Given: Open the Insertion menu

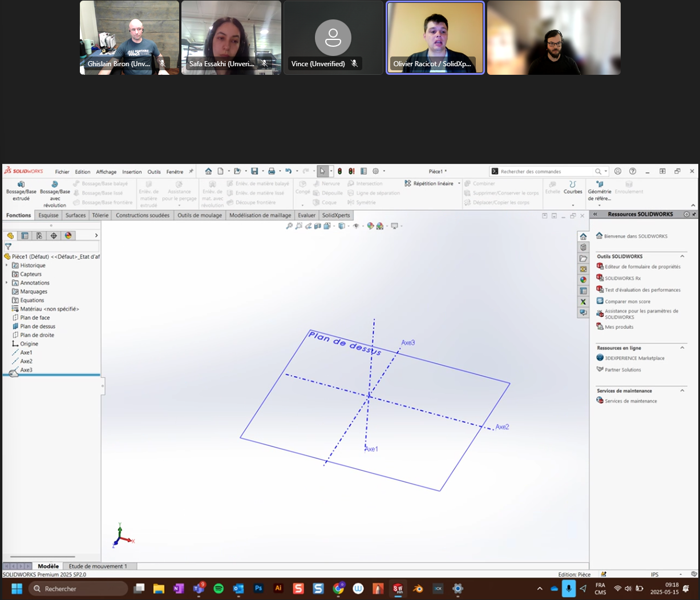Looking at the screenshot, I should pyautogui.click(x=132, y=172).
